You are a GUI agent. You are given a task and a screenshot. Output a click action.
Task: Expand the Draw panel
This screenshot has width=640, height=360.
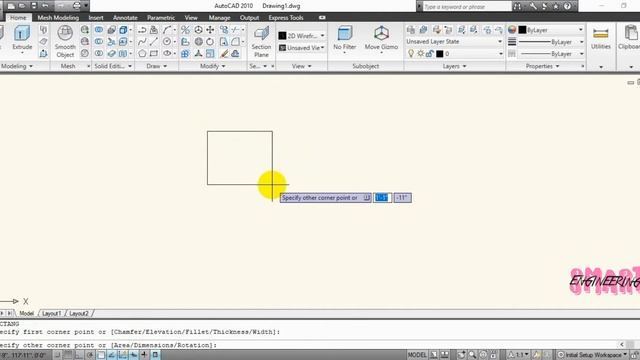[157, 66]
